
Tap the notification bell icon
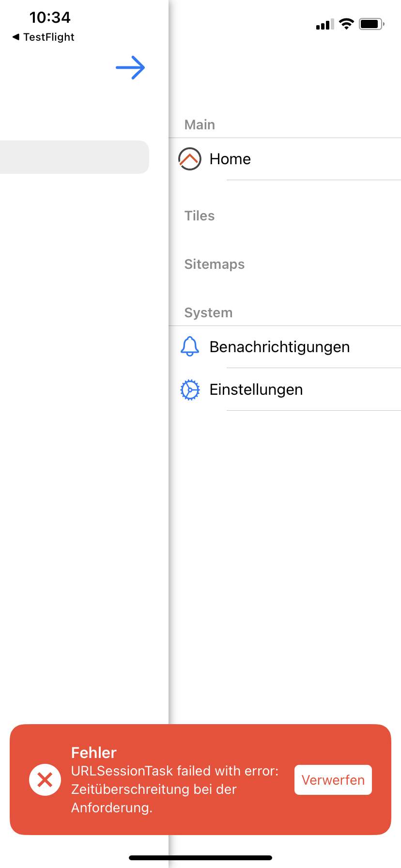pyautogui.click(x=190, y=347)
